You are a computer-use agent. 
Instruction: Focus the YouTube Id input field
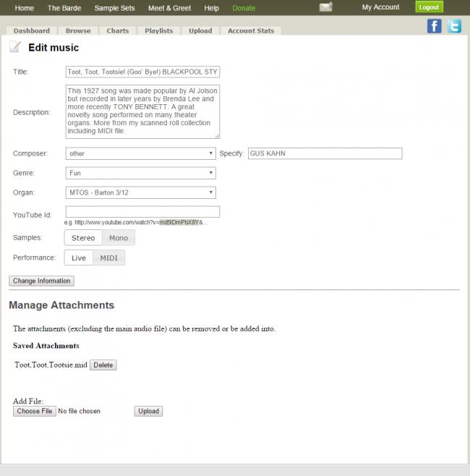(142, 212)
